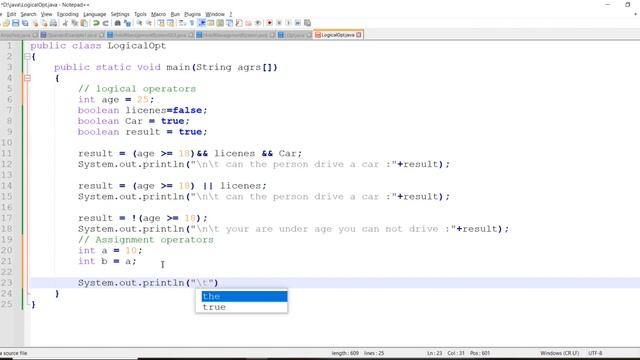Click the 'Ln : 23' status bar position
This screenshot has height=360, width=640.
435,353
